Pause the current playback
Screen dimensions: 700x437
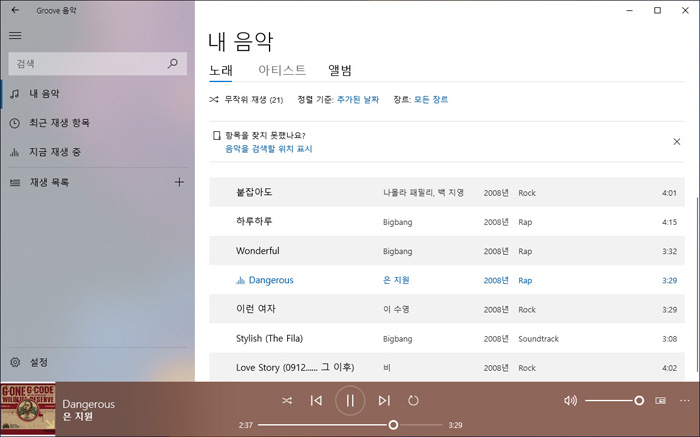[350, 401]
